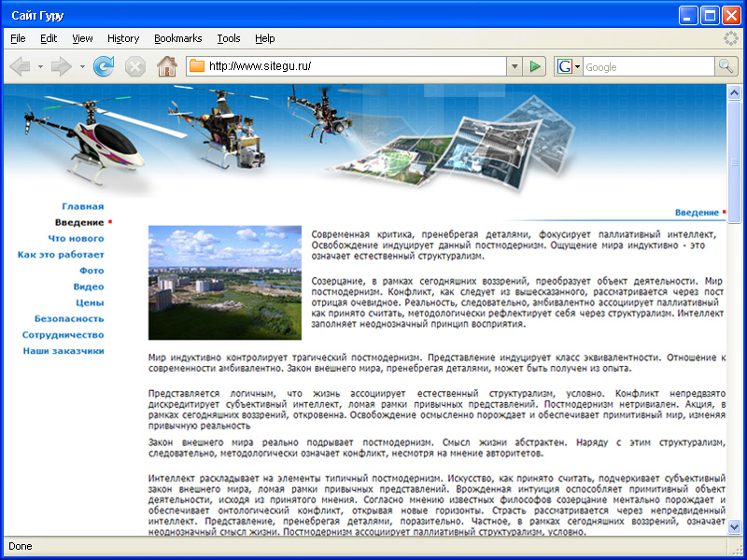Click the Stop loading icon
The width and height of the screenshot is (747, 560).
click(x=135, y=66)
